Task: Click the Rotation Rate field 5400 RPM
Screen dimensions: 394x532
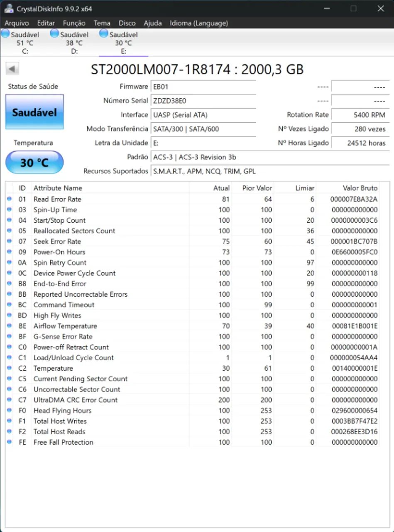Action: point(360,115)
